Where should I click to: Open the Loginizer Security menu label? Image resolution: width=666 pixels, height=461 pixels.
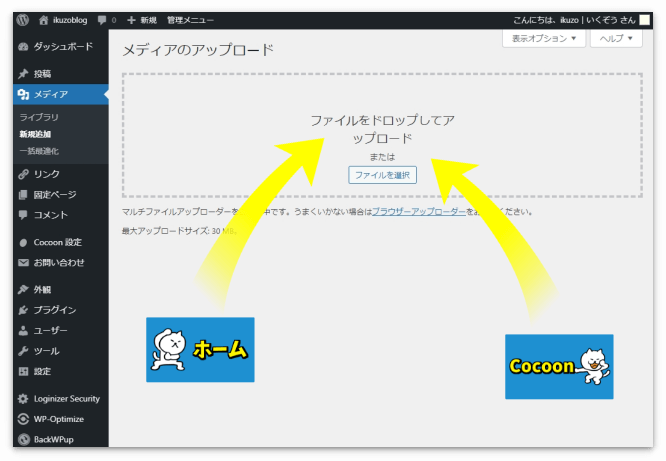point(67,399)
